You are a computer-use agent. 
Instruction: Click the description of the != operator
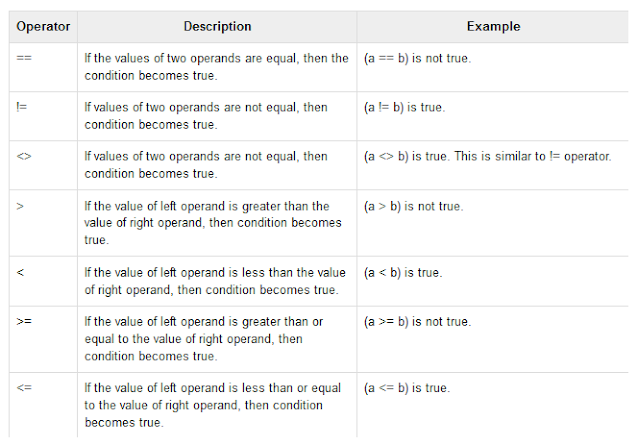click(205, 115)
